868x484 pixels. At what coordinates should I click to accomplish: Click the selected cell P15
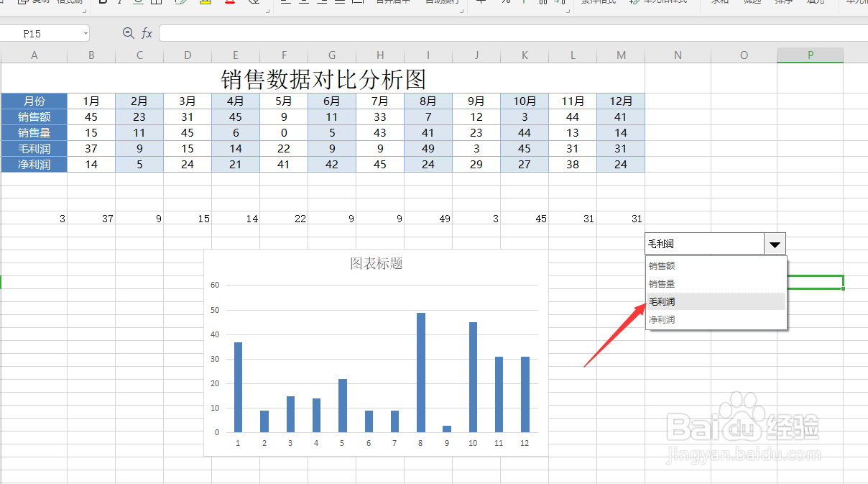810,282
